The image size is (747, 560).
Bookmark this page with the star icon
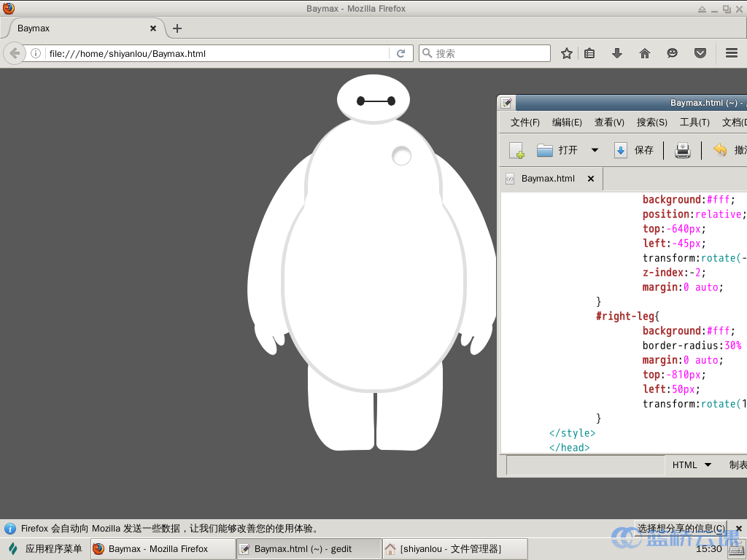[x=566, y=53]
